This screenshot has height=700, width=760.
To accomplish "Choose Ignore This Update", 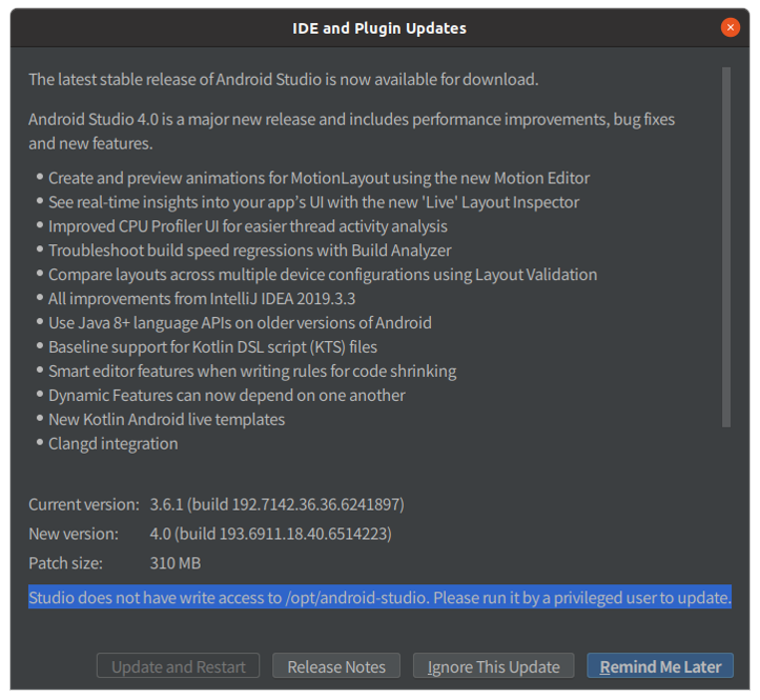I will pos(494,666).
